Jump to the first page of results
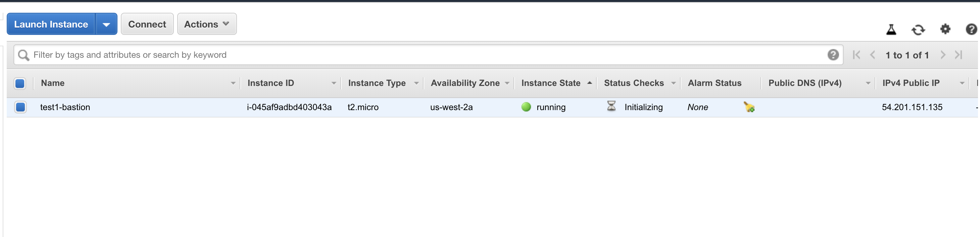 [x=856, y=55]
